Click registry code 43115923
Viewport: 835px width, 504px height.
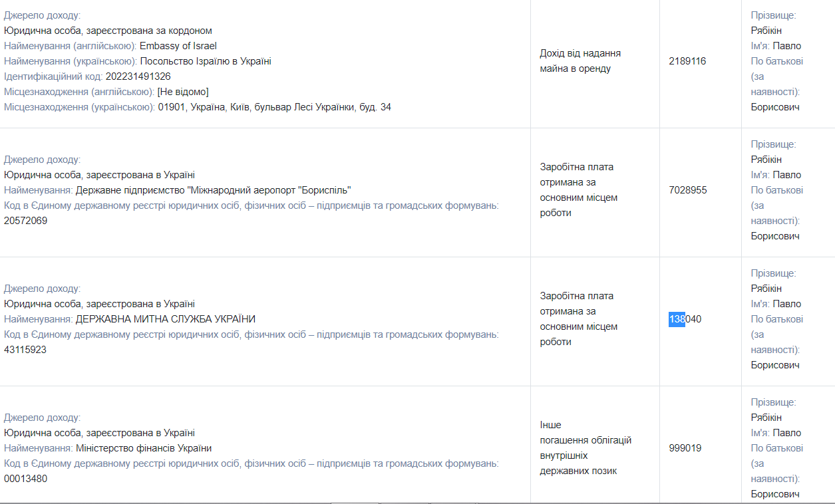click(25, 350)
